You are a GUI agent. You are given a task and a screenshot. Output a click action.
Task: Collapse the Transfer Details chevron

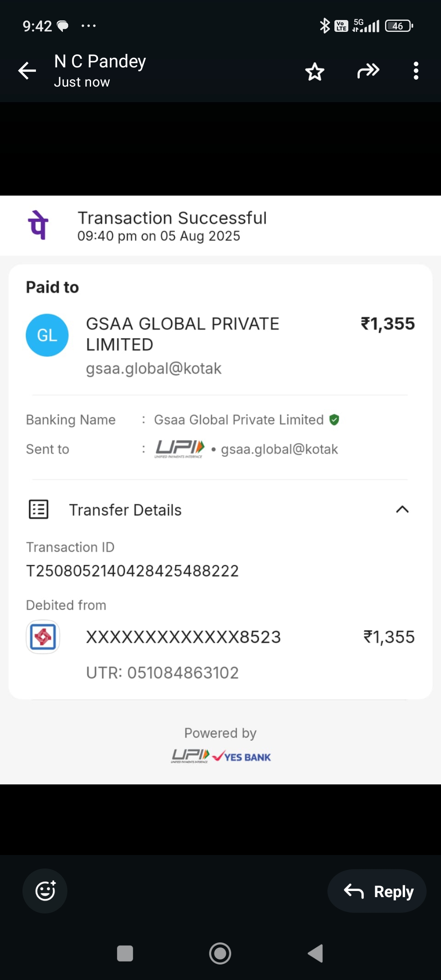click(402, 509)
